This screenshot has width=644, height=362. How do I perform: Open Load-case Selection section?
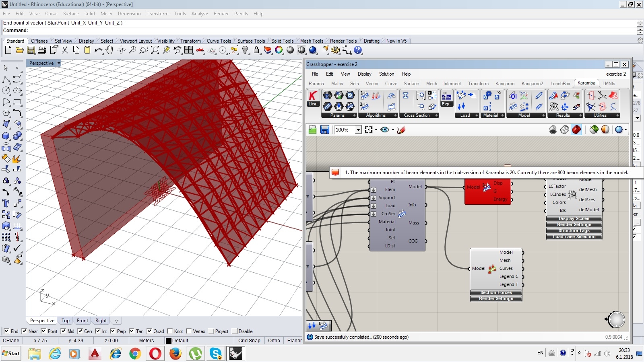click(574, 237)
